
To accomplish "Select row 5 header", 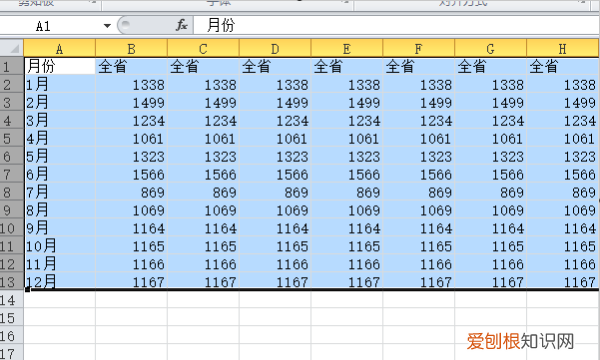I will point(11,138).
